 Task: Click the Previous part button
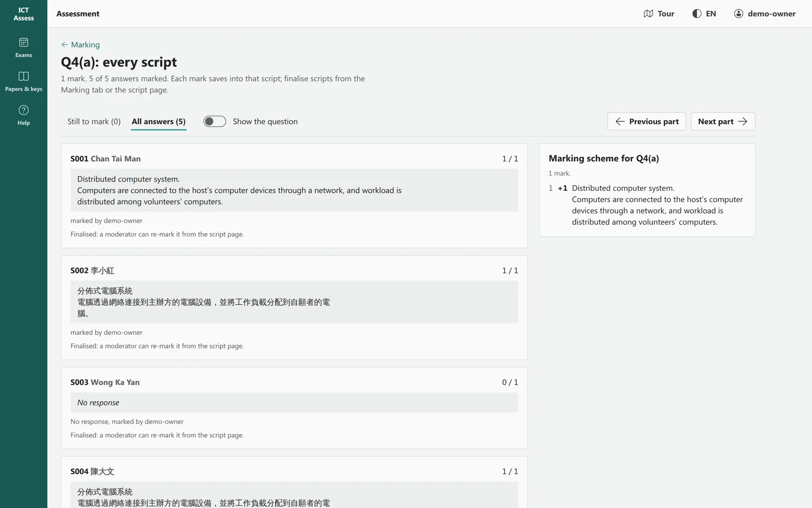click(x=647, y=121)
